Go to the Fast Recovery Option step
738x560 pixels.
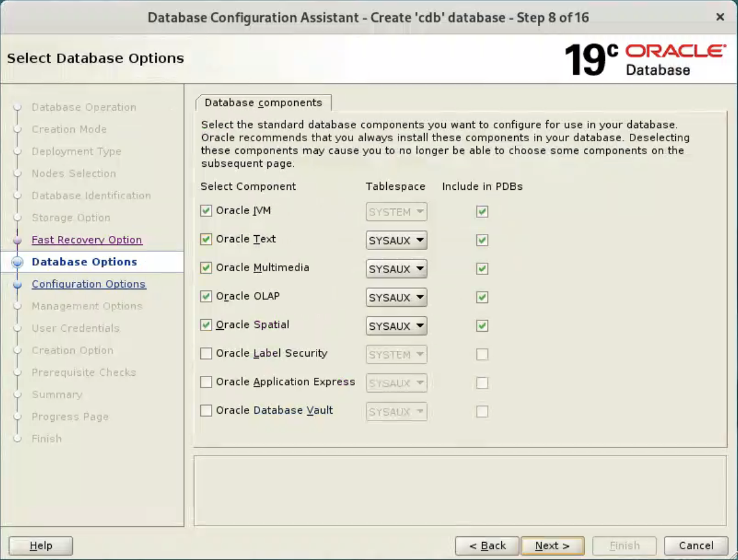pos(86,240)
